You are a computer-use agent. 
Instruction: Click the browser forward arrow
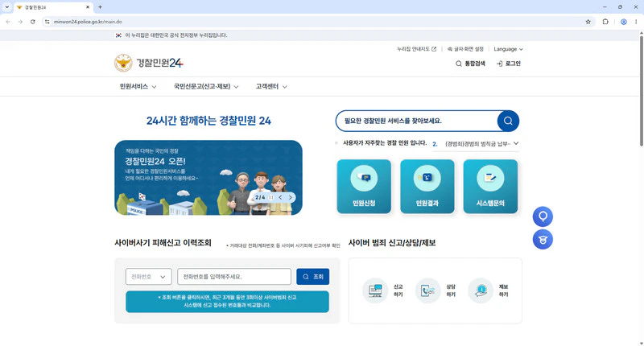tap(20, 22)
